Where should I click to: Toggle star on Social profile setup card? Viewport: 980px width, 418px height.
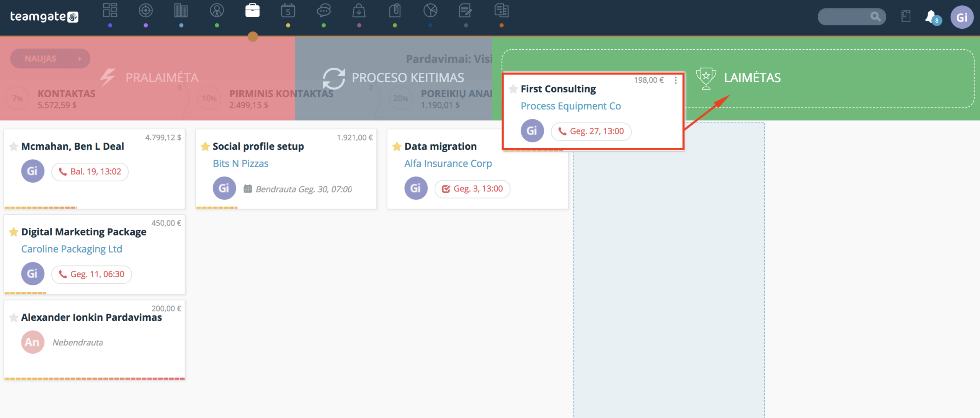[205, 147]
